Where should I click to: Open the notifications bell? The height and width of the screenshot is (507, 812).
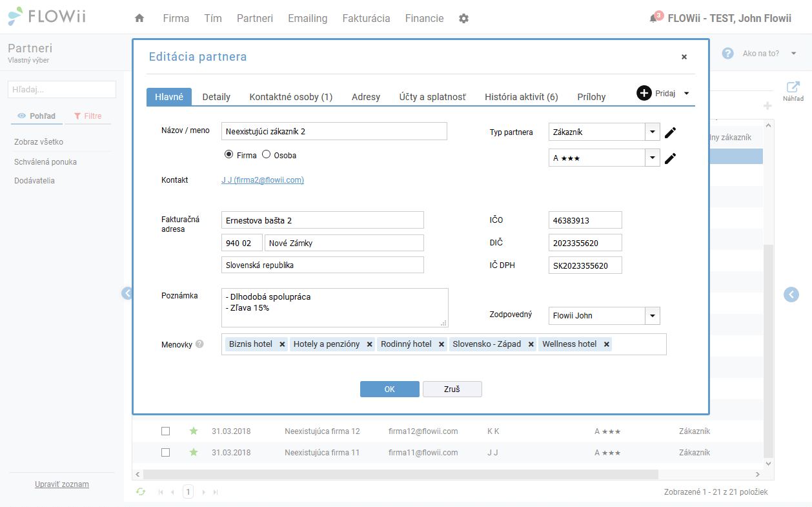point(654,18)
